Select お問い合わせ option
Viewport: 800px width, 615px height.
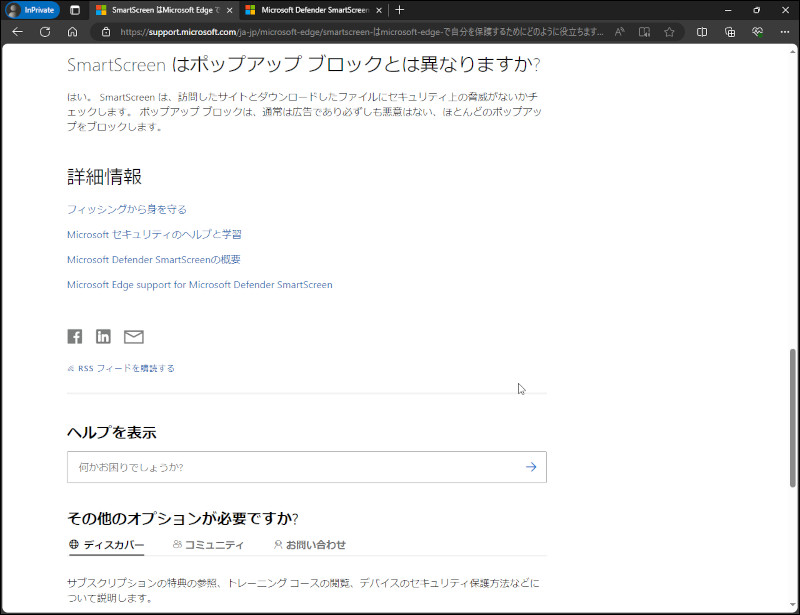tap(312, 544)
